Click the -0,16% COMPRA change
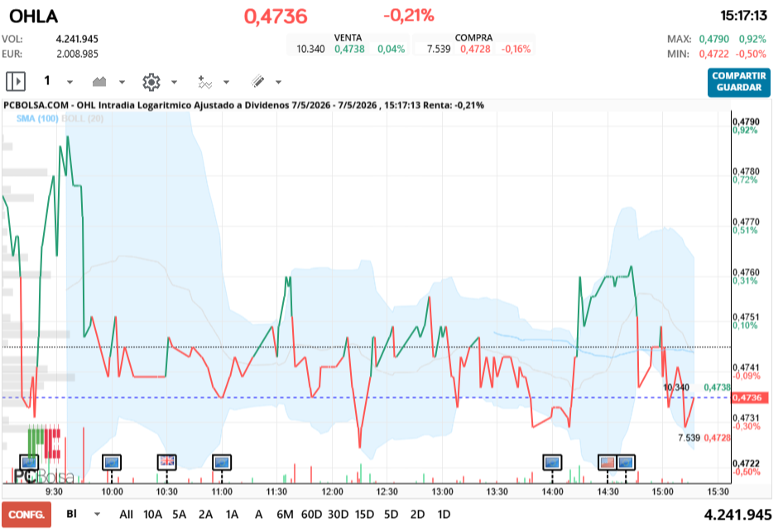This screenshot has width=783, height=532. click(516, 49)
